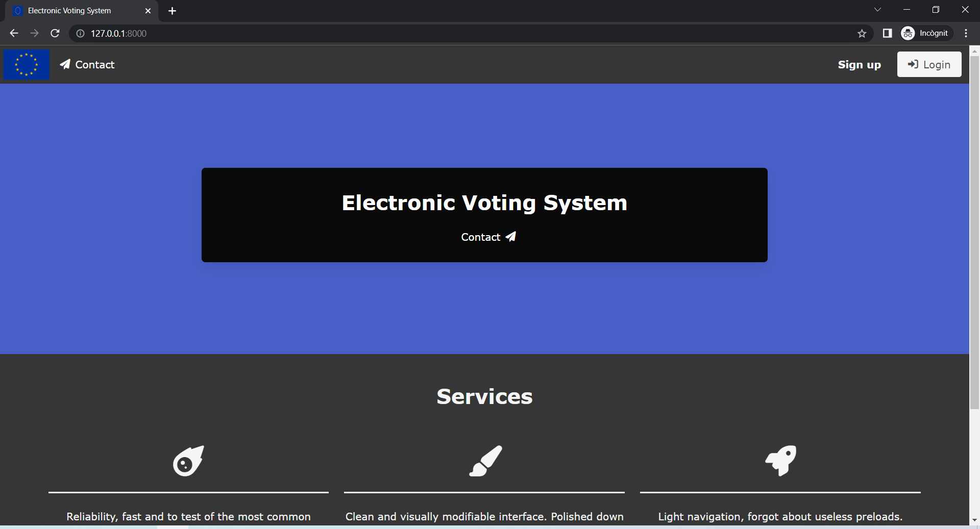Click the paper plane icon next to Contact
Screen dimensions: 980x529
(x=65, y=64)
